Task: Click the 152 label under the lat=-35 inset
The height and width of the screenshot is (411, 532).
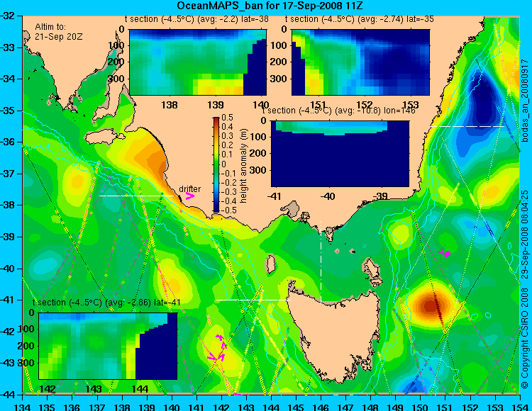Action: pyautogui.click(x=365, y=103)
